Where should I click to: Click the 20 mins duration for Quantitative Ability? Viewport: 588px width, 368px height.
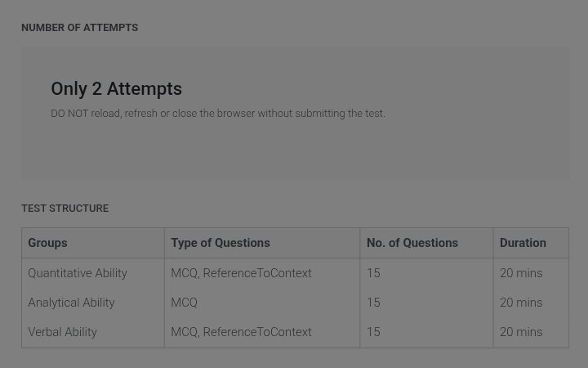pyautogui.click(x=521, y=273)
